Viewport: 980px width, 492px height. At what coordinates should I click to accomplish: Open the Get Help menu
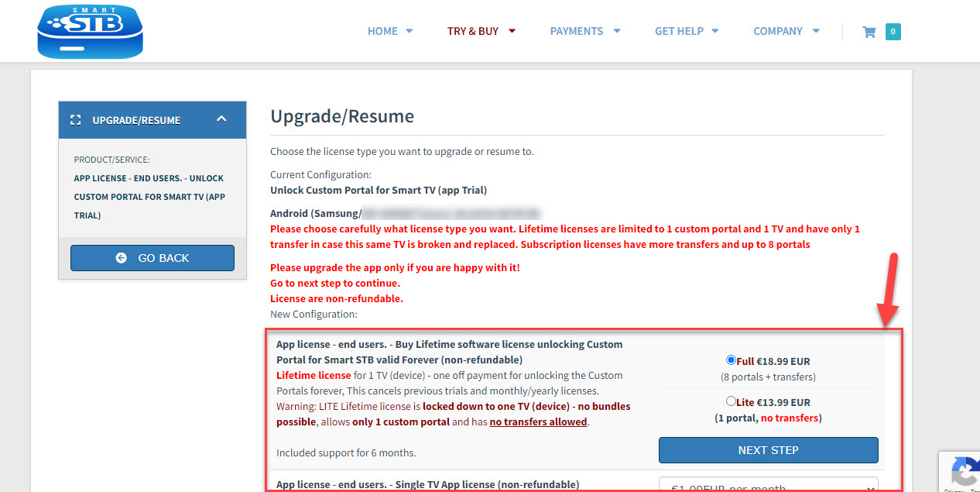[x=679, y=32]
